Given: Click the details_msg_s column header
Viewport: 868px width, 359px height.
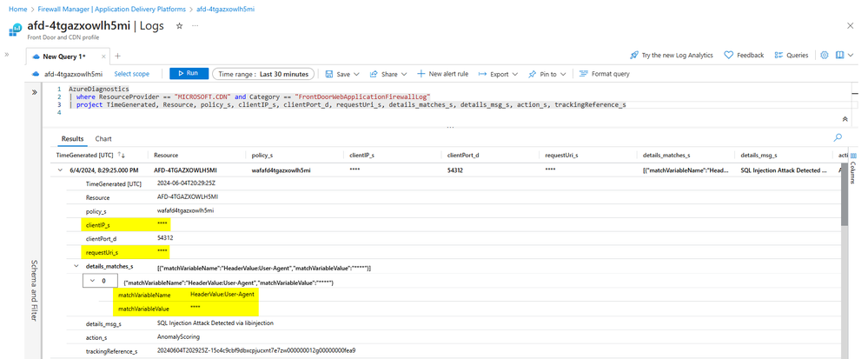Looking at the screenshot, I should click(759, 156).
